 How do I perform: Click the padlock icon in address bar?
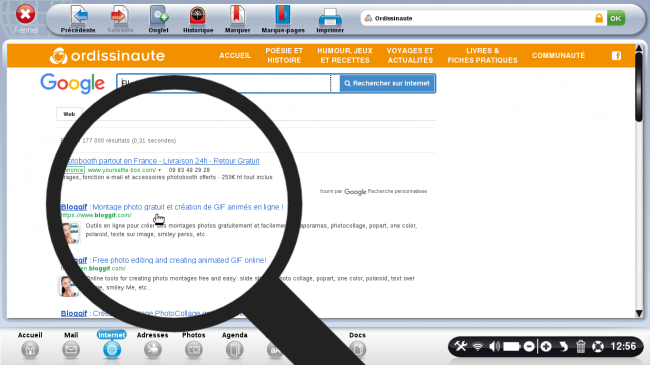point(599,18)
